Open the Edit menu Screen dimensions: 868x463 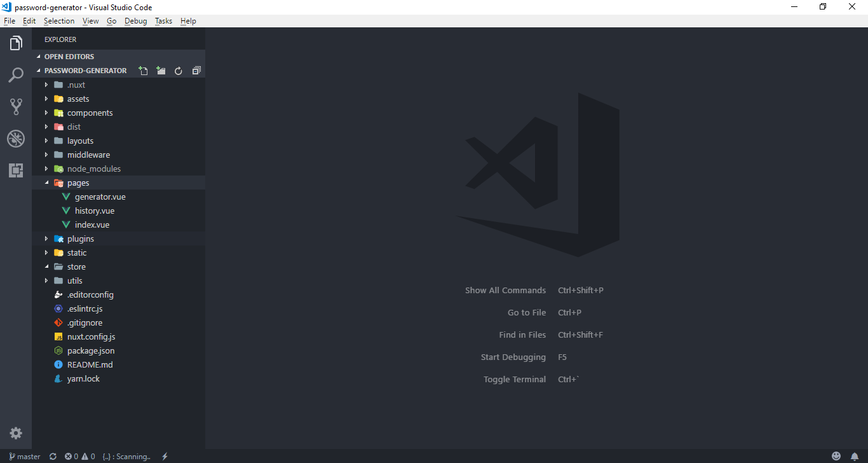(29, 21)
